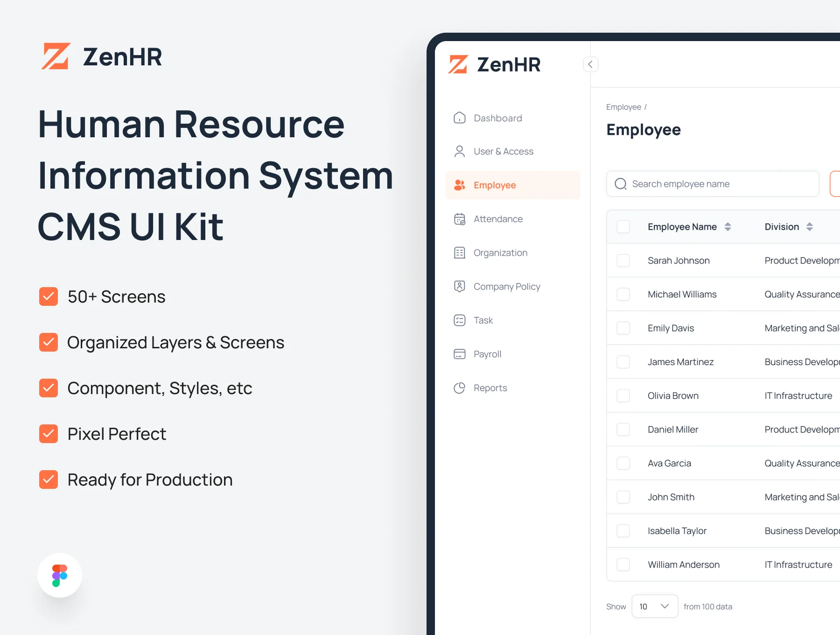Click the large ZenHR logo on the left

[x=102, y=56]
